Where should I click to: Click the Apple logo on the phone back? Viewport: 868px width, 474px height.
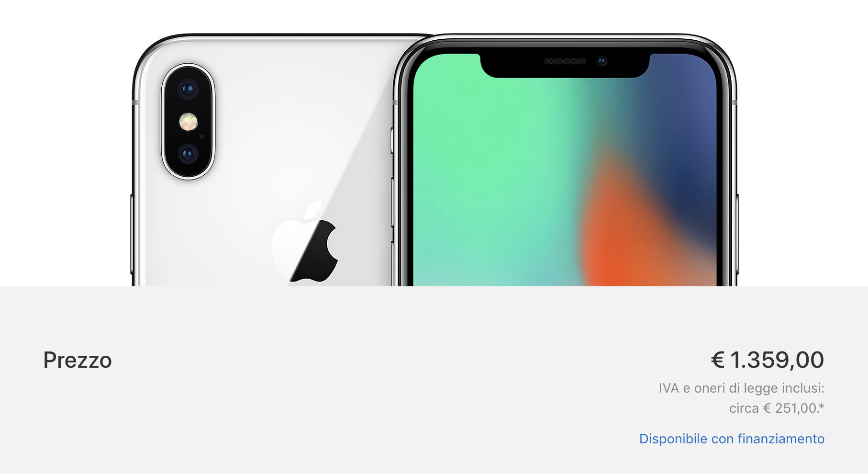(305, 242)
